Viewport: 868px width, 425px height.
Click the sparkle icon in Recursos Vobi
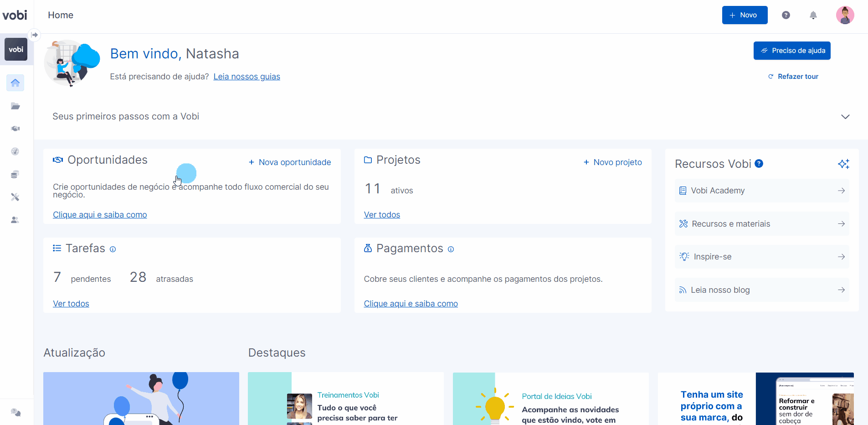(844, 164)
